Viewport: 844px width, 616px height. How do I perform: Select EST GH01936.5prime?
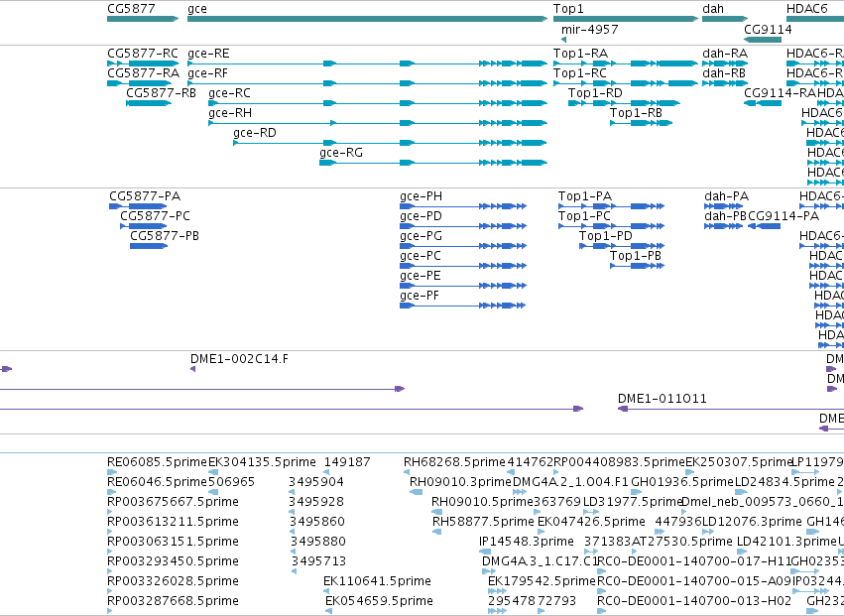coord(682,482)
